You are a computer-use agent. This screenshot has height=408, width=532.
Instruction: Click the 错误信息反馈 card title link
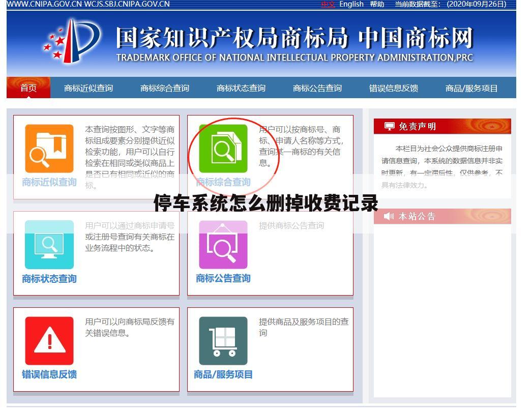(49, 374)
